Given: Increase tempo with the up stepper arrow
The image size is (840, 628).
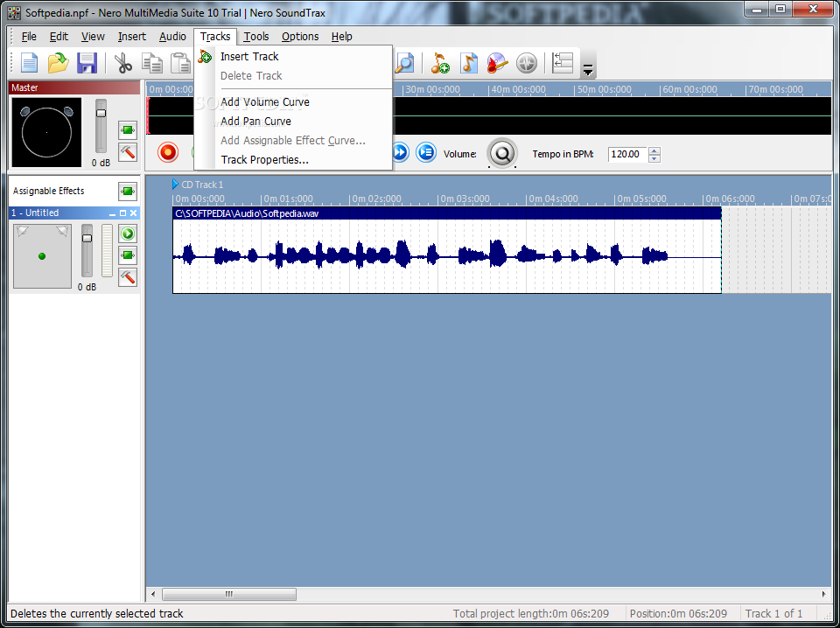Looking at the screenshot, I should click(x=654, y=150).
